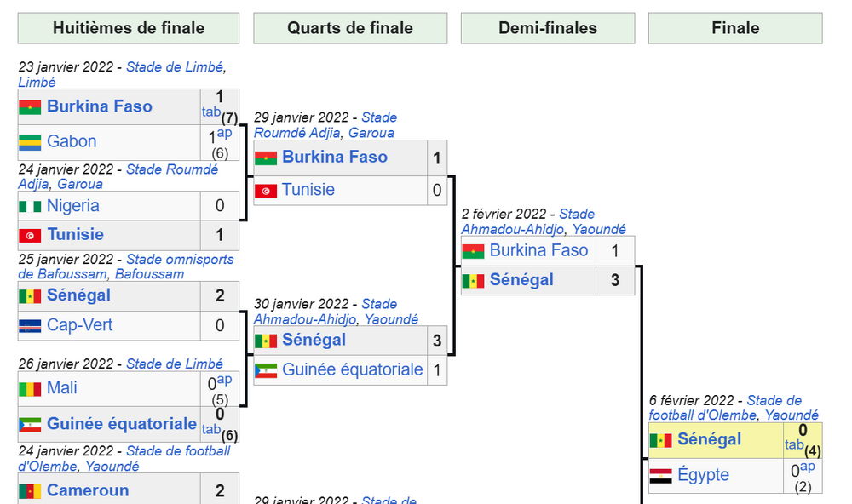
Task: Click the Demi-finales column header
Action: tap(548, 28)
